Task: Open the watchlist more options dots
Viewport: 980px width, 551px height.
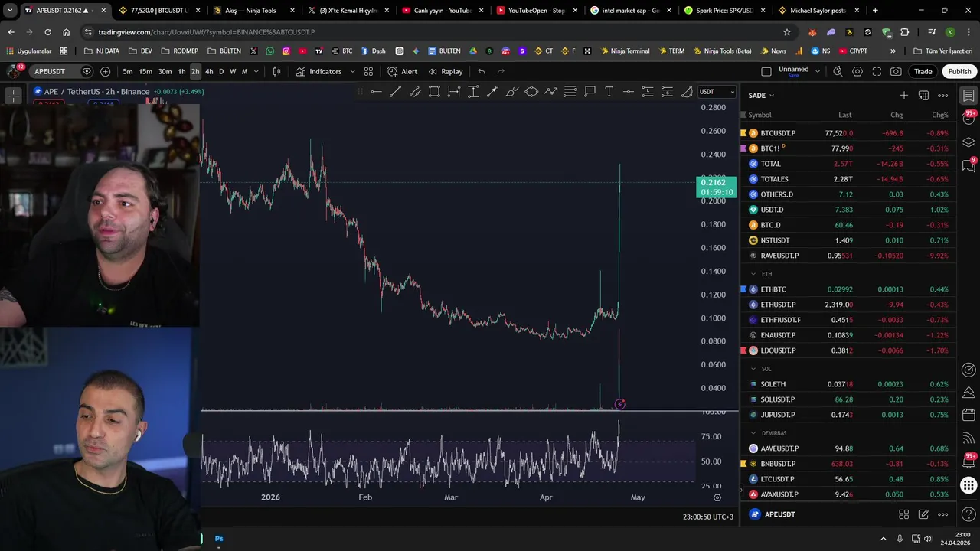Action: click(943, 96)
